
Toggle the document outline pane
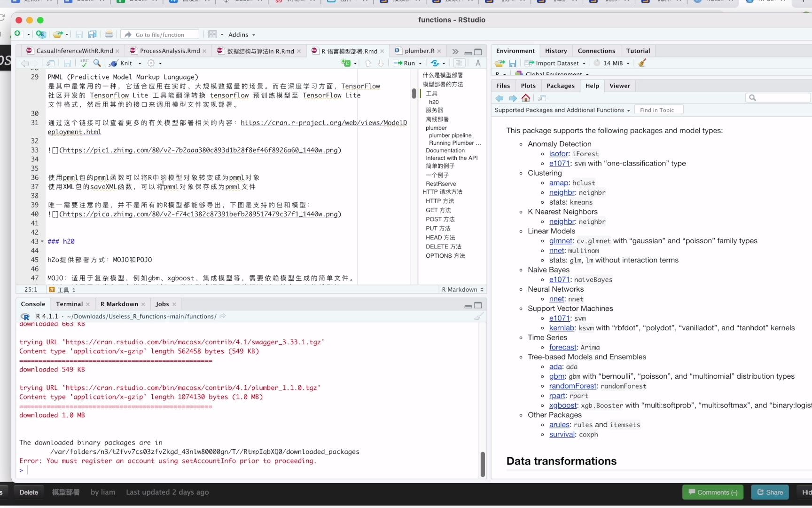point(459,63)
